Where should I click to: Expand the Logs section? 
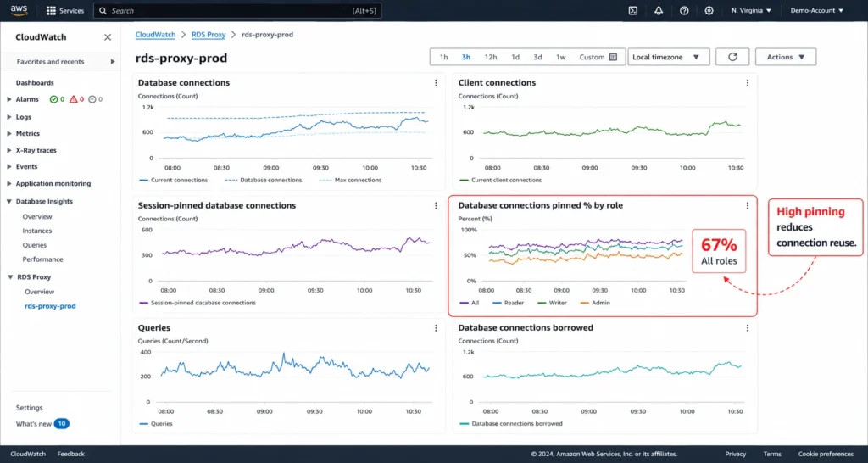click(x=9, y=117)
